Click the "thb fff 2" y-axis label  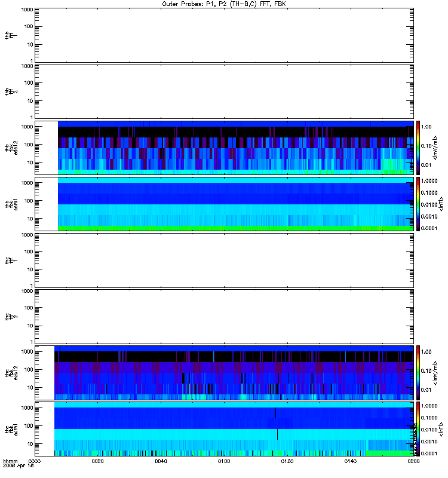coord(11,92)
